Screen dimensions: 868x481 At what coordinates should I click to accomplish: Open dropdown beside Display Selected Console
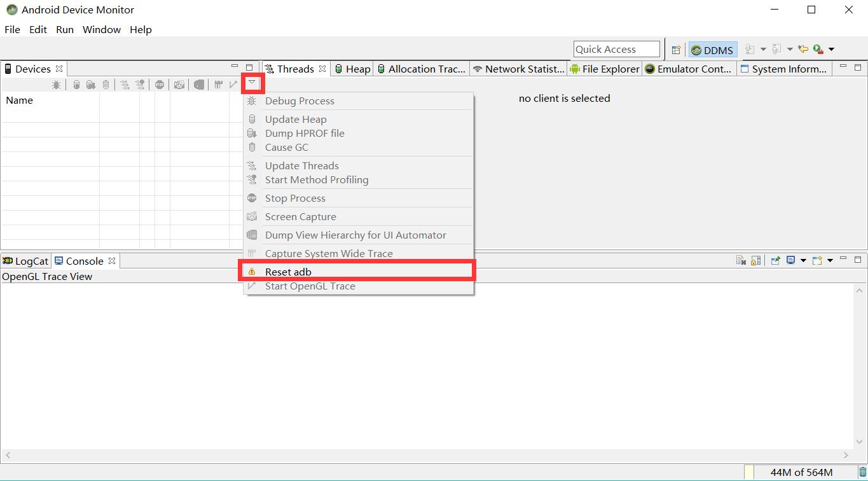pyautogui.click(x=803, y=260)
